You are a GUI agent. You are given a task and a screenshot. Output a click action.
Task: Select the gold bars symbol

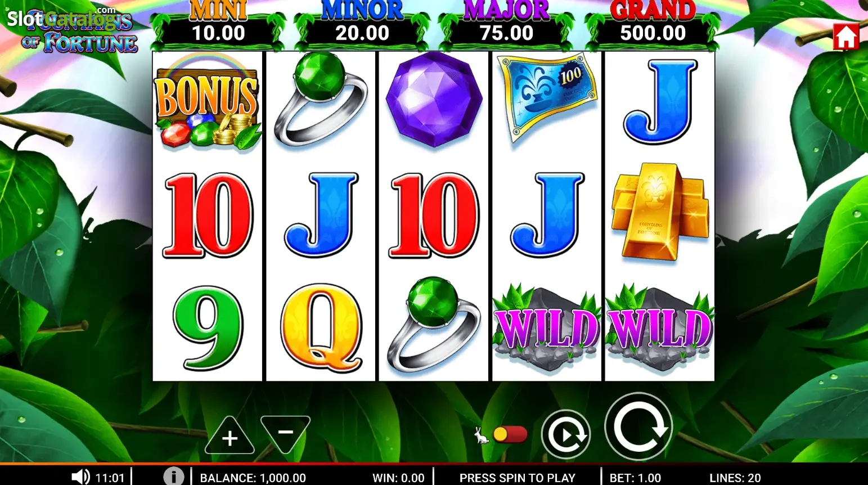point(660,212)
